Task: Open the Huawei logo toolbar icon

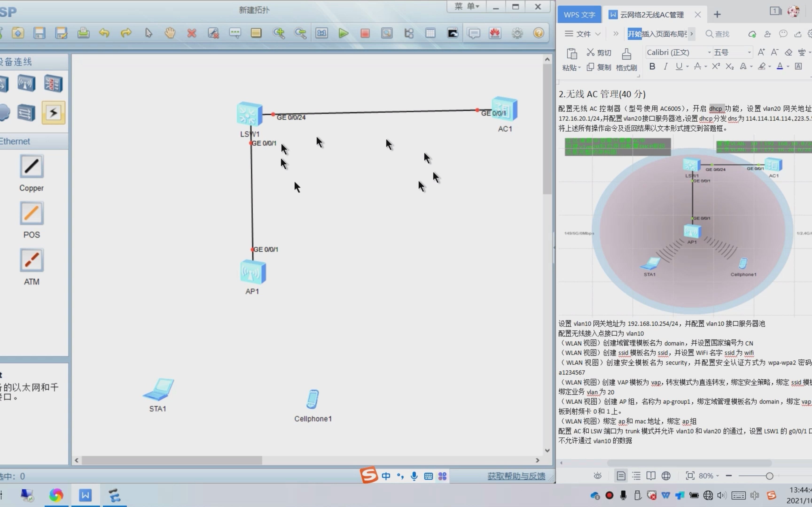Action: coord(495,33)
